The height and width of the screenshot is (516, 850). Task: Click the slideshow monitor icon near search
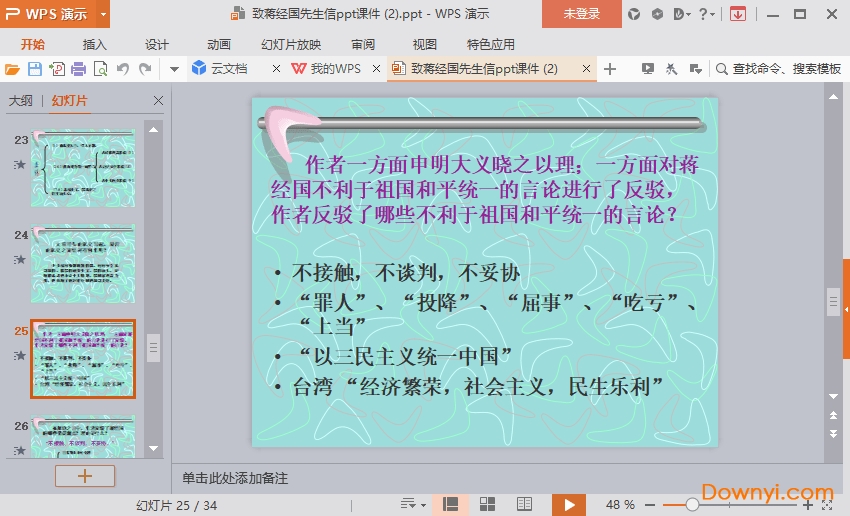(647, 68)
